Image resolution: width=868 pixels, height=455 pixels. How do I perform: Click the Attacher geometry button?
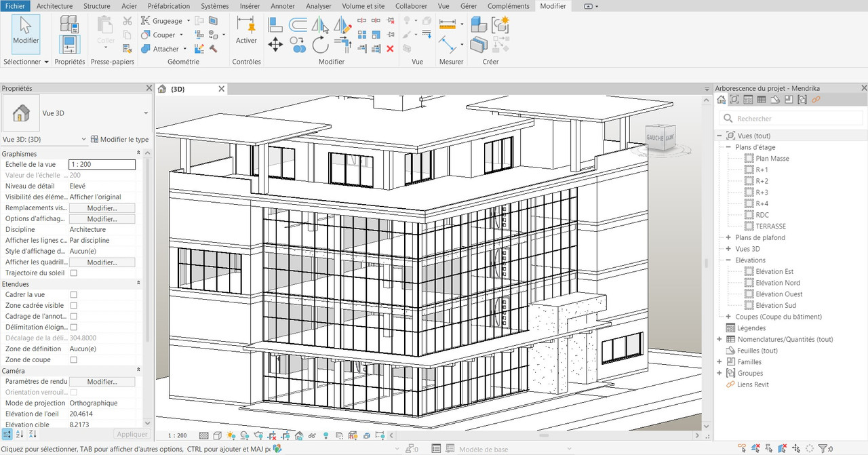[x=165, y=49]
